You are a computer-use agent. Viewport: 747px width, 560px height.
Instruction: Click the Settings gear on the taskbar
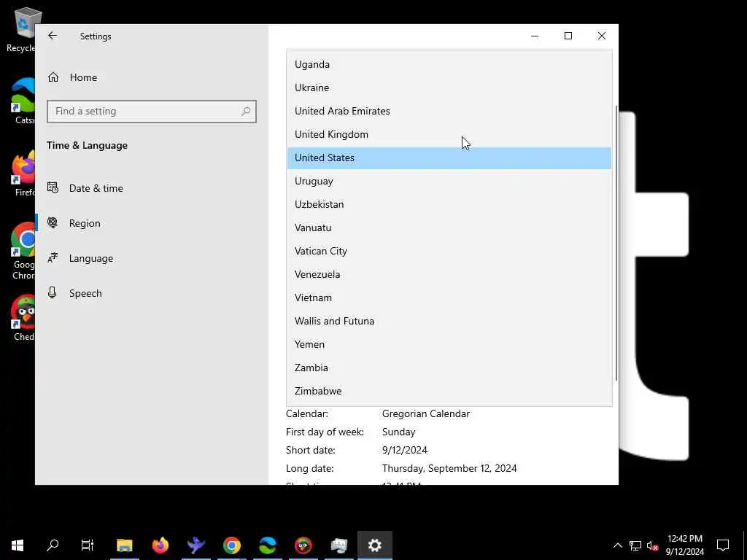pyautogui.click(x=375, y=545)
